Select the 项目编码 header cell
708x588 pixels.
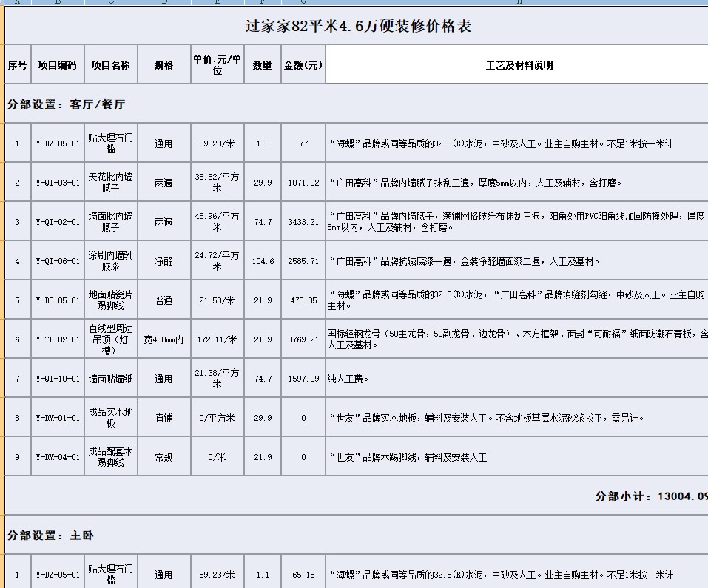58,64
